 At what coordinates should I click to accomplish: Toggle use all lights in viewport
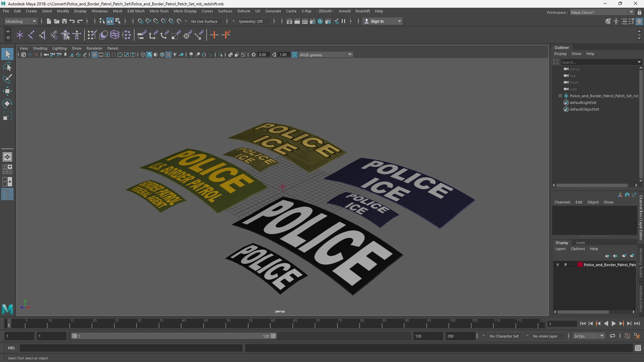pyautogui.click(x=175, y=55)
